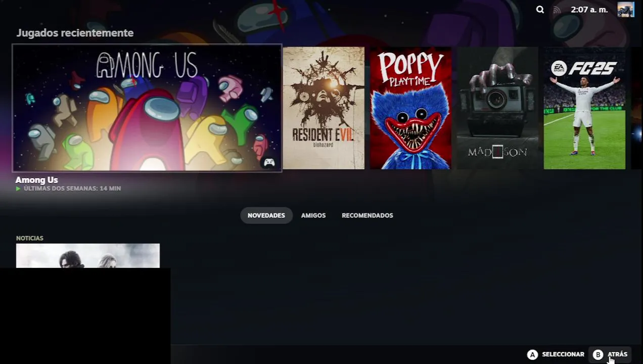Image resolution: width=643 pixels, height=364 pixels.
Task: Open the MADiSON game cover
Action: [497, 108]
